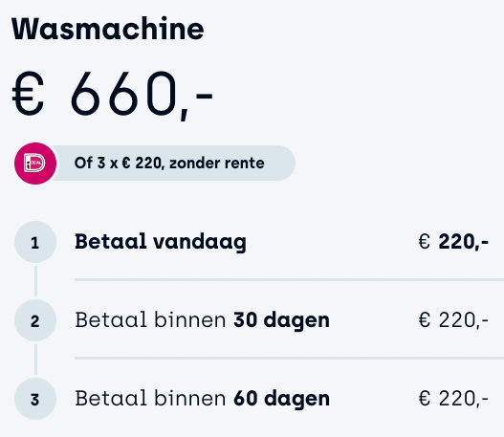The width and height of the screenshot is (504, 437).
Task: Select step 2 circle badge
Action: (x=35, y=320)
